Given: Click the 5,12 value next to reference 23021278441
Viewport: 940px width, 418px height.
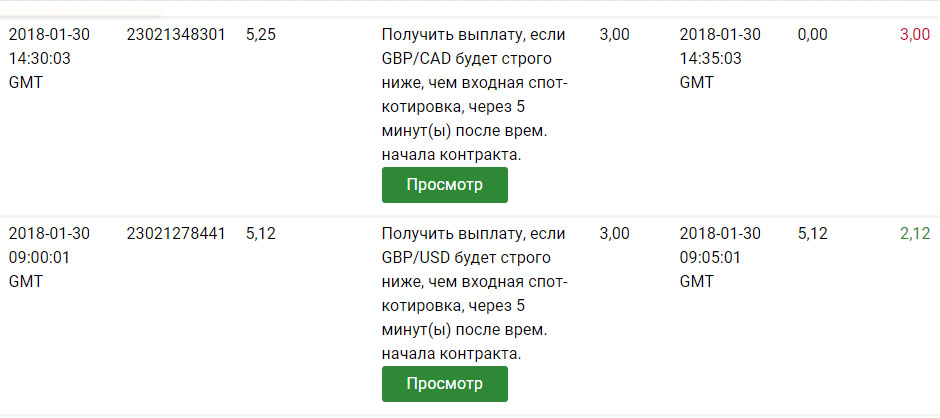Looking at the screenshot, I should [260, 234].
